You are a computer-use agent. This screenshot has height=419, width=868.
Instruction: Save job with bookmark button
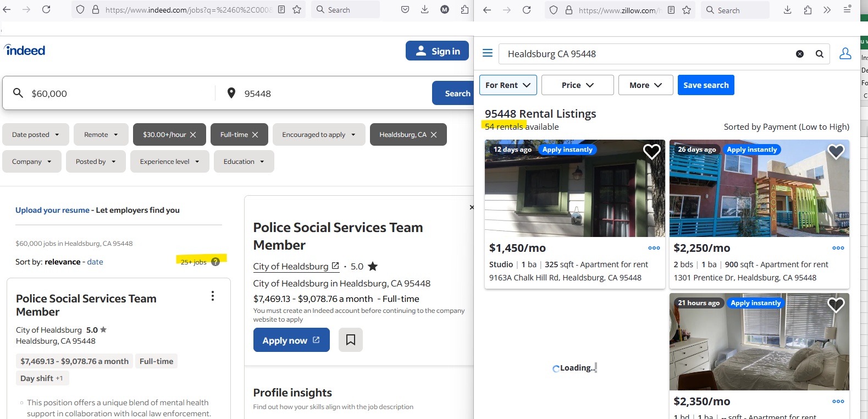[x=351, y=340]
